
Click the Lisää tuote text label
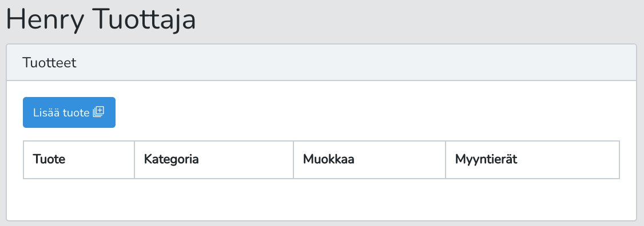(61, 112)
